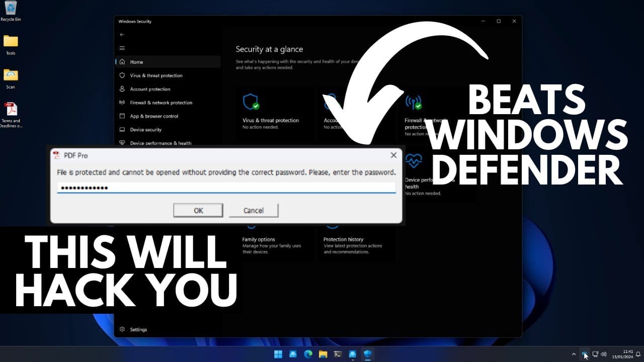The width and height of the screenshot is (644, 362).
Task: Select the Tools folder on desktop
Action: coord(11,45)
